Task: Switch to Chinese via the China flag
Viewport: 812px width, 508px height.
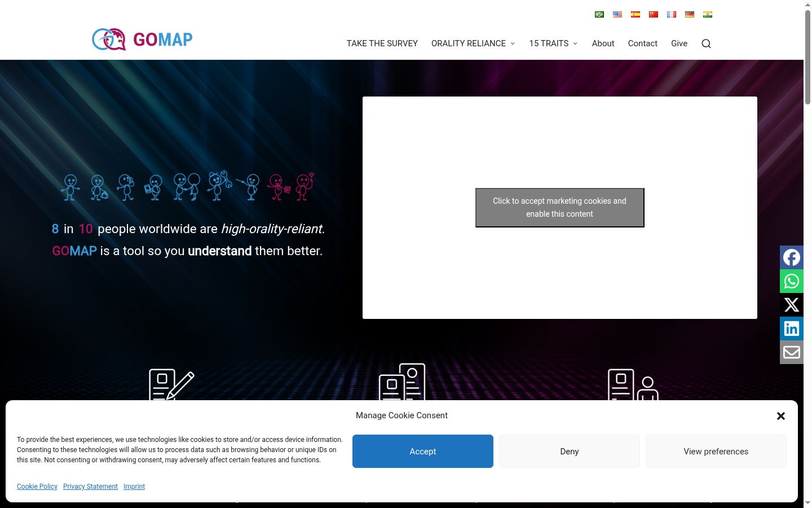Action: [x=654, y=15]
